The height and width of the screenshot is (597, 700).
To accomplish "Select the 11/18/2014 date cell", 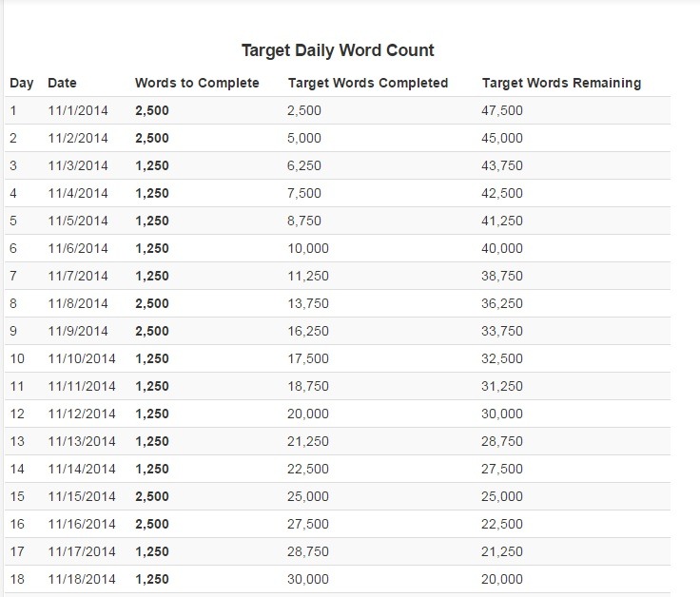I will click(x=82, y=579).
